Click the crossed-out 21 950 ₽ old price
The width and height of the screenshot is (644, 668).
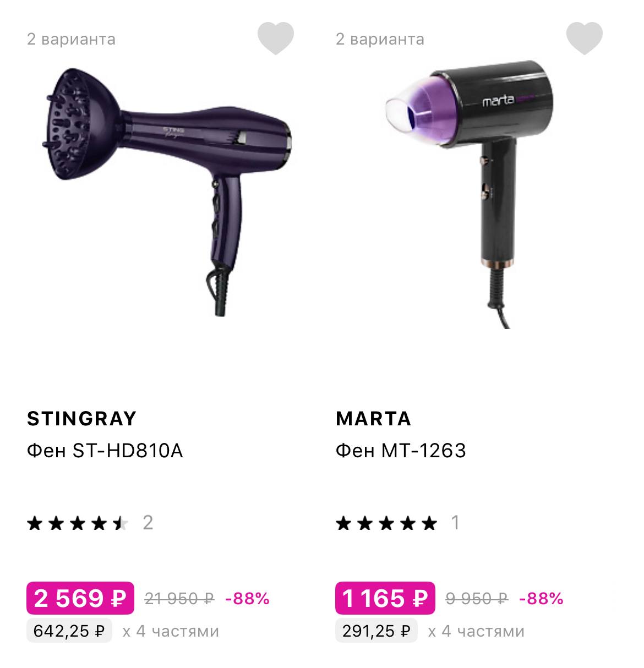(179, 598)
